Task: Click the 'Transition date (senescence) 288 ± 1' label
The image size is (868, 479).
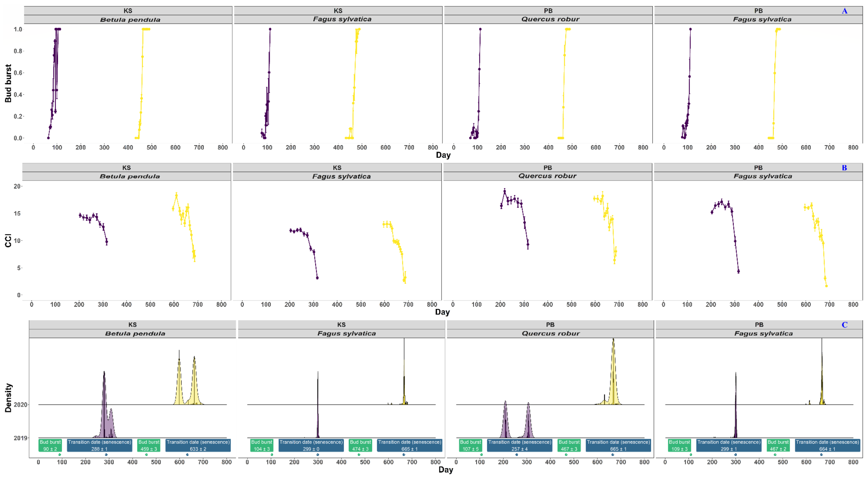Action: pyautogui.click(x=99, y=445)
